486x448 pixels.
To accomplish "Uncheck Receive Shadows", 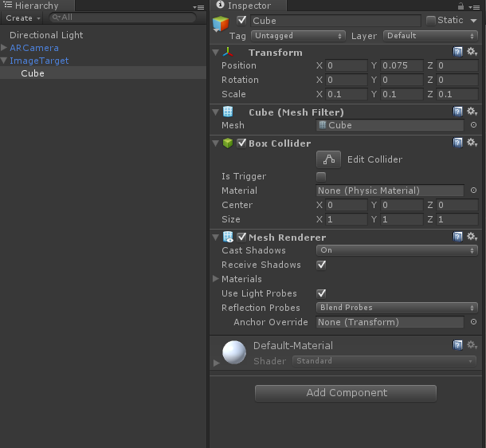I will [x=321, y=265].
